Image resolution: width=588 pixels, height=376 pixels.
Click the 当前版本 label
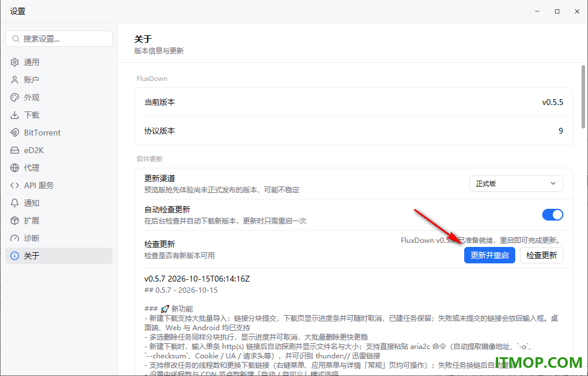160,102
